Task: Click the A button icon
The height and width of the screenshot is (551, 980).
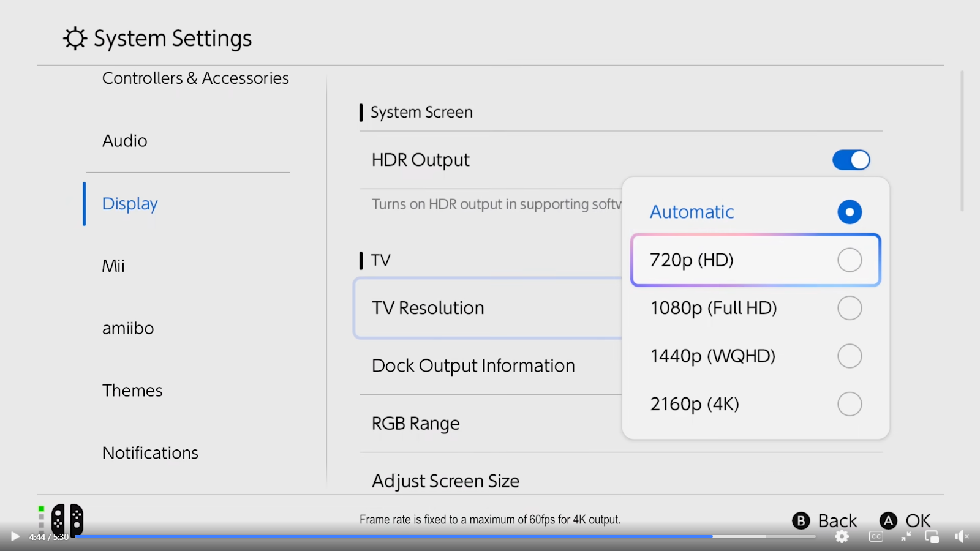Action: point(888,520)
